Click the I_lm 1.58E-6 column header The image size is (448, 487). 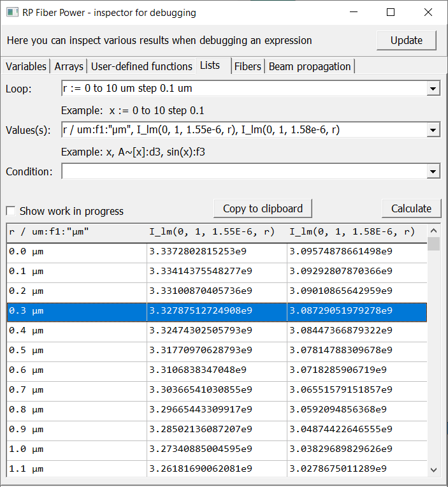tap(352, 232)
